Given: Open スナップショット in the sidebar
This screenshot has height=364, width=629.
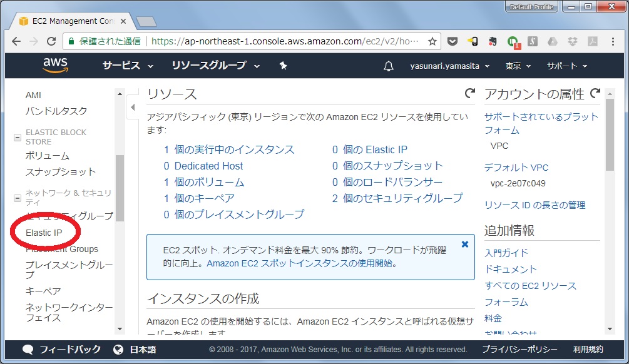Looking at the screenshot, I should [61, 172].
